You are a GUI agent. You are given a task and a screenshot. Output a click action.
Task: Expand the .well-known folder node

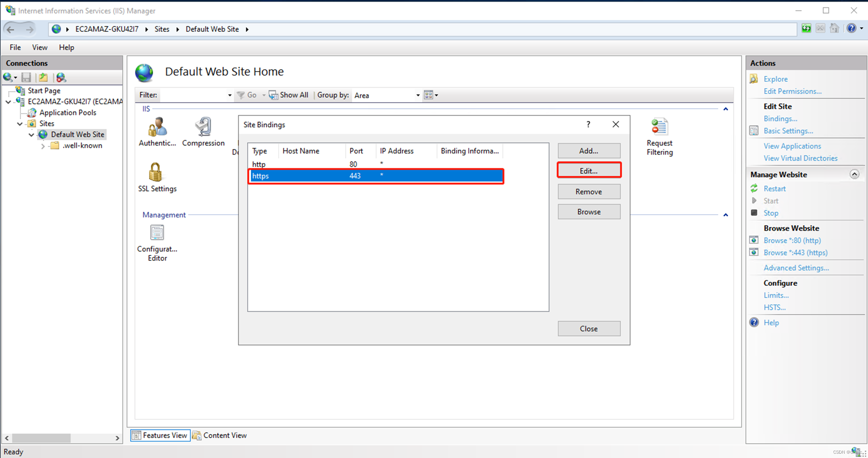coord(43,146)
